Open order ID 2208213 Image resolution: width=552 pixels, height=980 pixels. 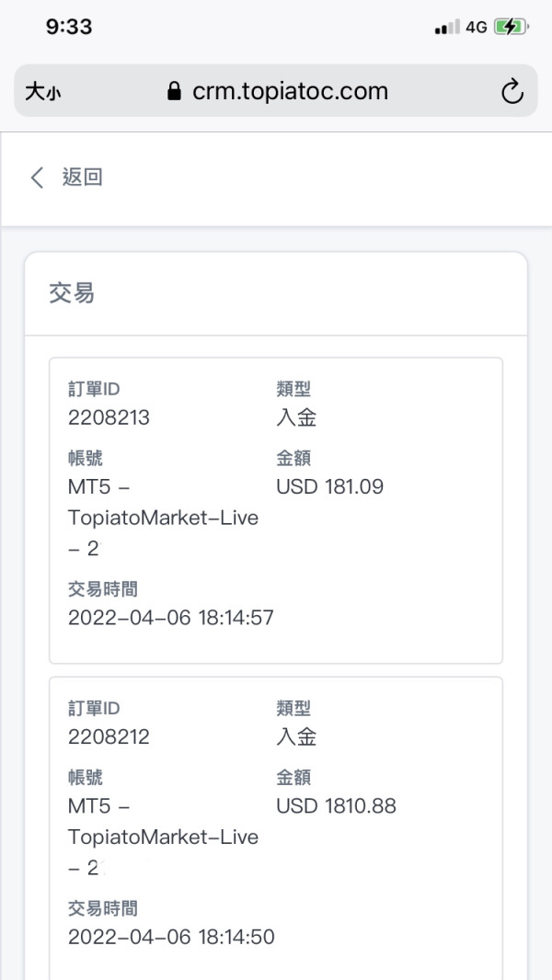(x=109, y=418)
